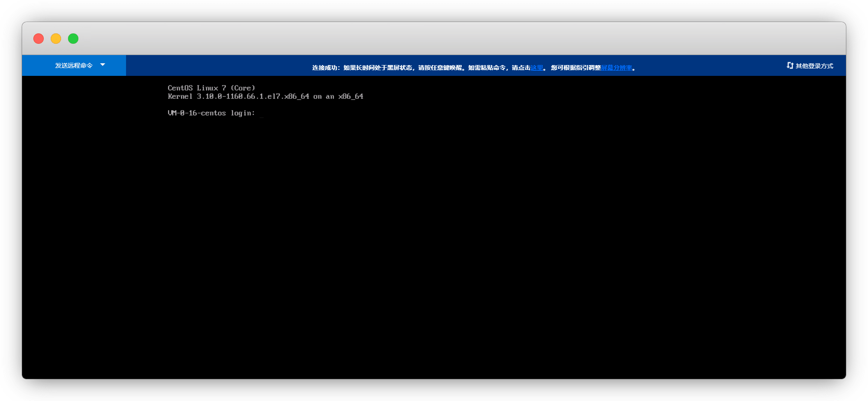
Task: Click the red close window button
Action: (x=39, y=39)
